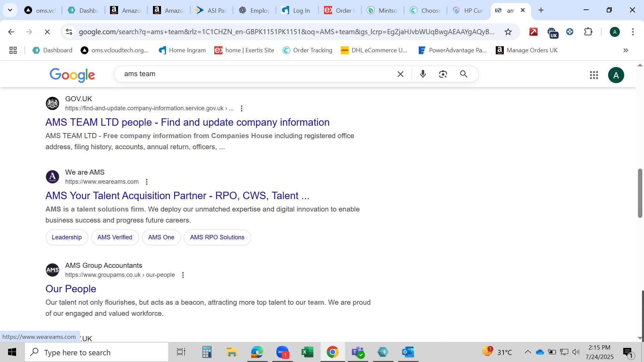The height and width of the screenshot is (362, 644).
Task: Open the Chrome three-dot menu
Action: tap(633, 32)
